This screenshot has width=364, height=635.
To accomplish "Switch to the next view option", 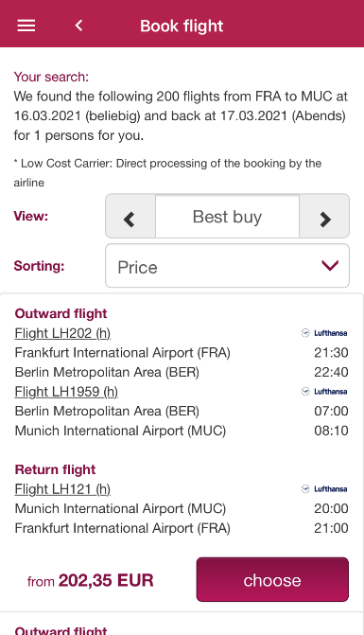I will pos(324,217).
